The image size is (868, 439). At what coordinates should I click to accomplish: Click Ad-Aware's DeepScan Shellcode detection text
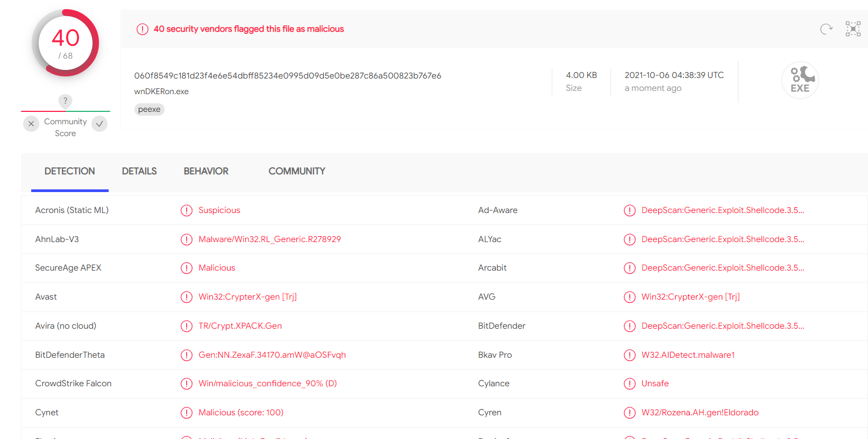click(723, 210)
